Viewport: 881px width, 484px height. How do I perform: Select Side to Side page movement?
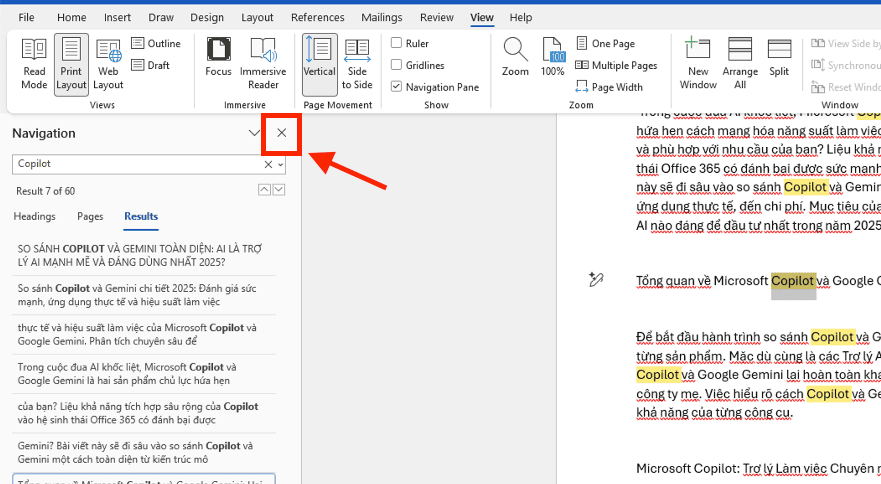[x=357, y=64]
